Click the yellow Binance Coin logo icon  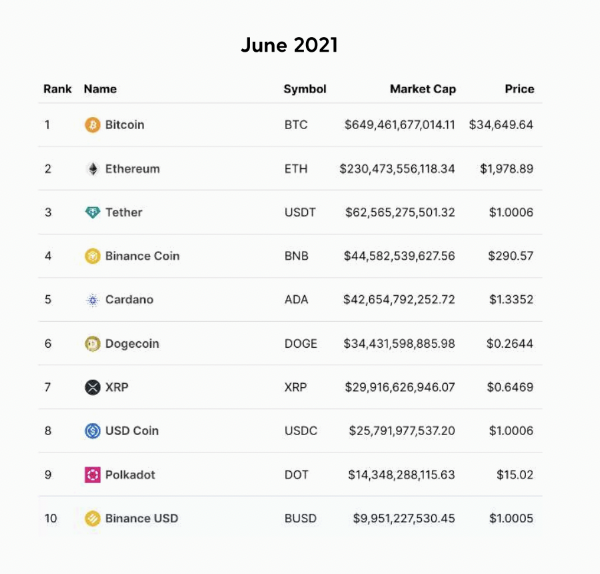(x=92, y=256)
